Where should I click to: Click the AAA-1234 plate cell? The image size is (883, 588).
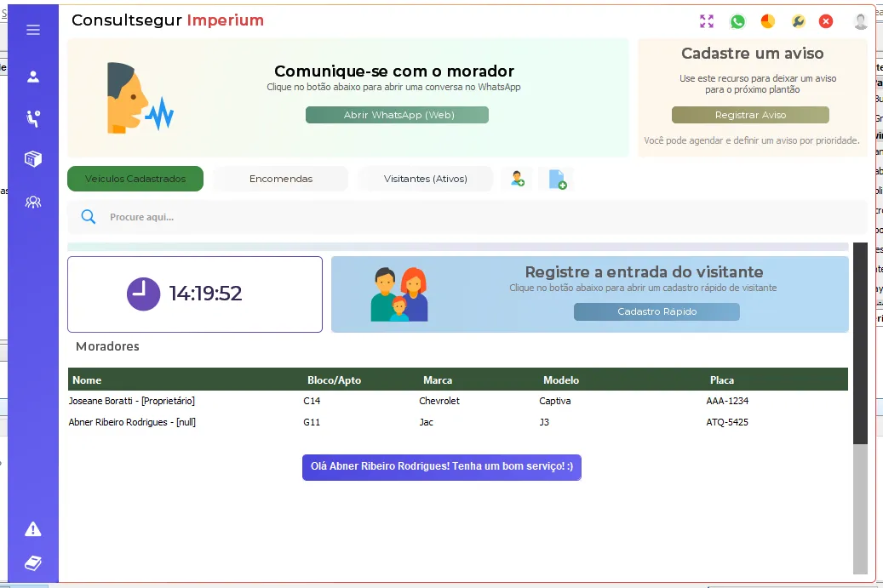coord(727,401)
